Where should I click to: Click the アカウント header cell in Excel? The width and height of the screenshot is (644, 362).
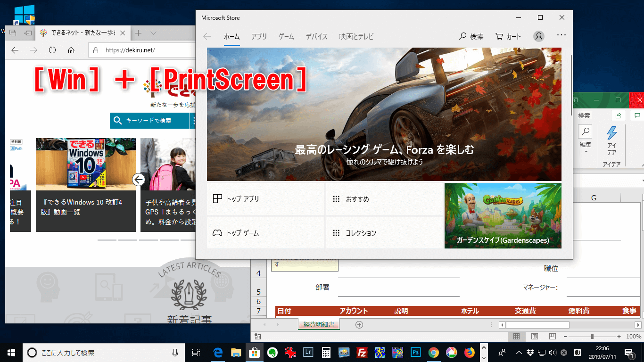pos(354,311)
